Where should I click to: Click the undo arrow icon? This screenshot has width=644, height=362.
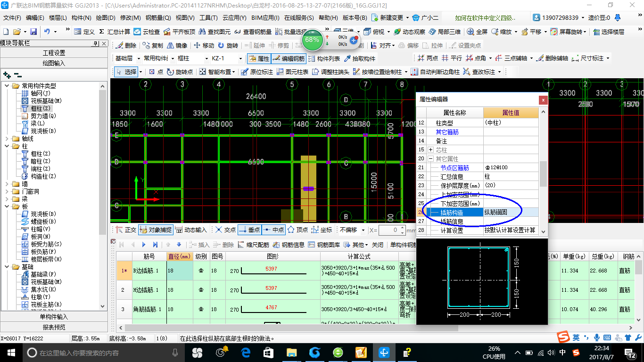47,32
